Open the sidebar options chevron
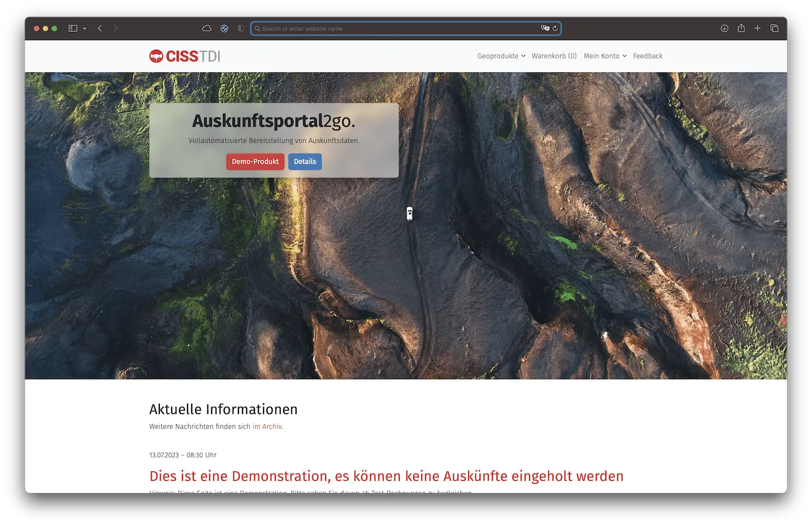The width and height of the screenshot is (812, 526). coord(85,28)
